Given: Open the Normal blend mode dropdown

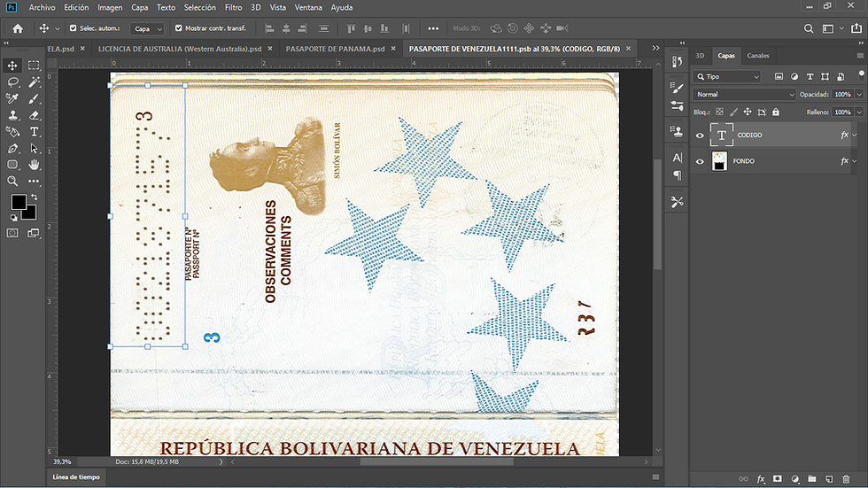Looking at the screenshot, I should (x=745, y=95).
